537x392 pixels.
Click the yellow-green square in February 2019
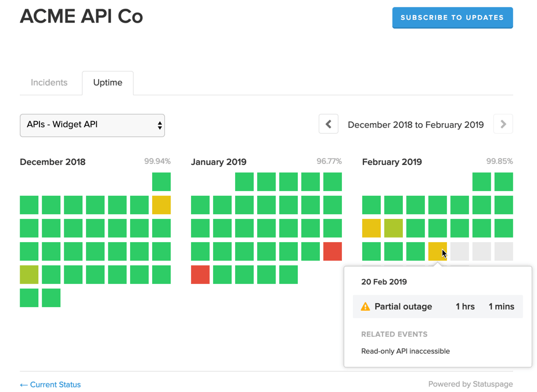pyautogui.click(x=394, y=228)
